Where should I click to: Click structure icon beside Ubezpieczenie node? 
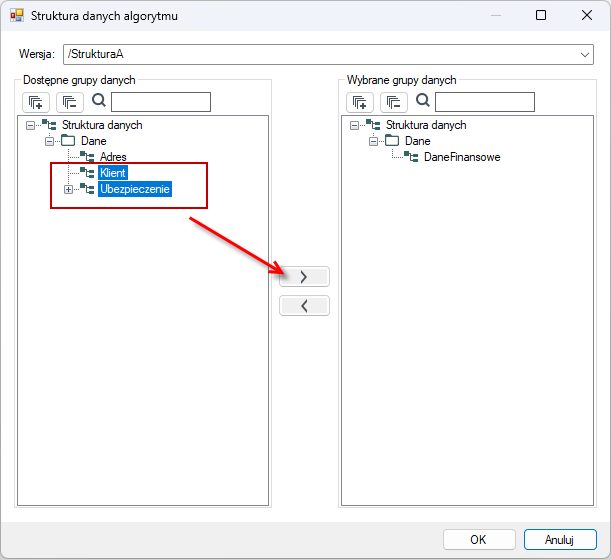[x=87, y=189]
